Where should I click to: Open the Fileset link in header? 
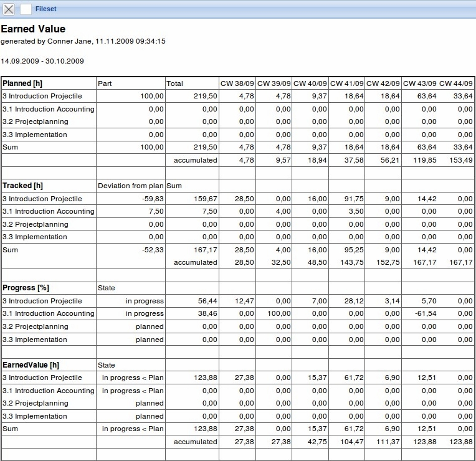click(x=46, y=9)
